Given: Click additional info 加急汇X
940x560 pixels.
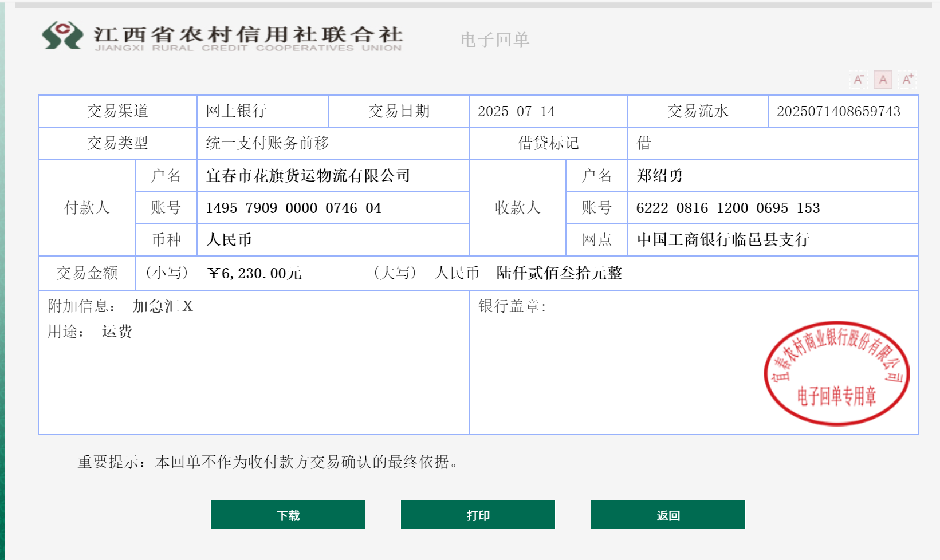Looking at the screenshot, I should pyautogui.click(x=163, y=306).
